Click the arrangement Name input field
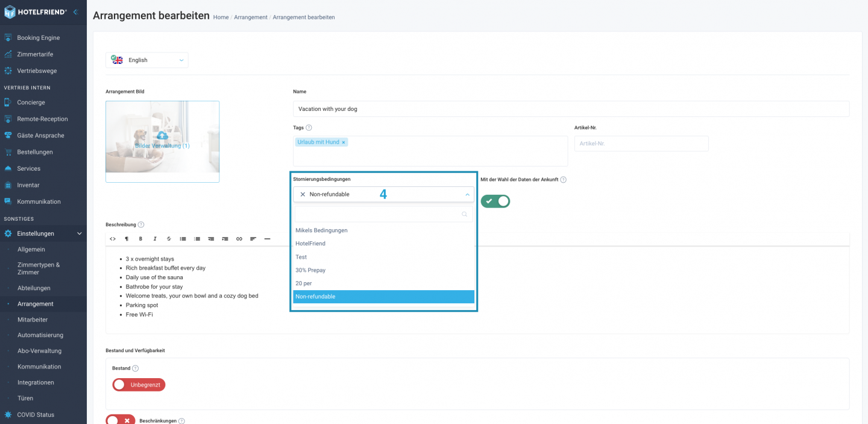868x424 pixels. coord(571,109)
